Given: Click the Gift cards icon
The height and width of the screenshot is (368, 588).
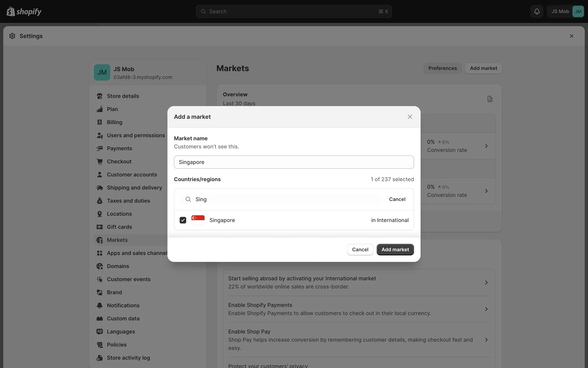Looking at the screenshot, I should (x=100, y=227).
